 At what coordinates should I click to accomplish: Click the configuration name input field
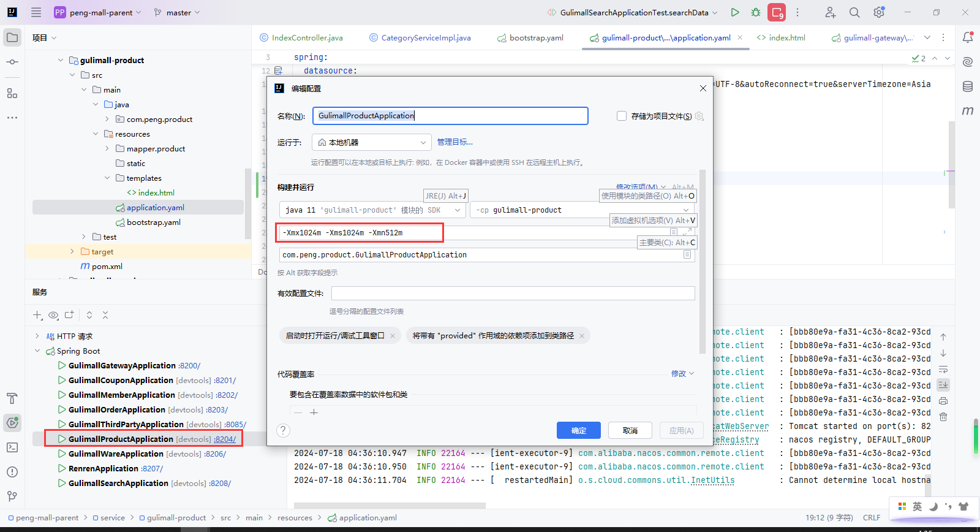point(450,116)
